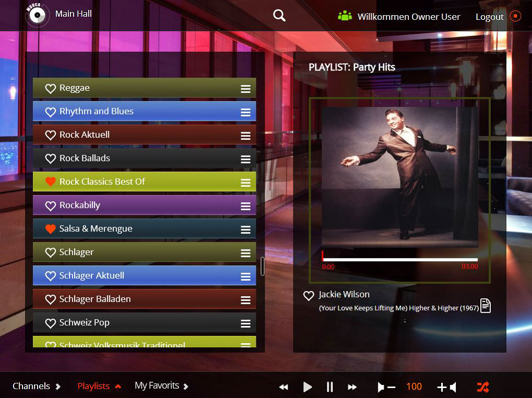Favorite the Reggae playlist heart
The width and height of the screenshot is (532, 398).
(x=51, y=89)
